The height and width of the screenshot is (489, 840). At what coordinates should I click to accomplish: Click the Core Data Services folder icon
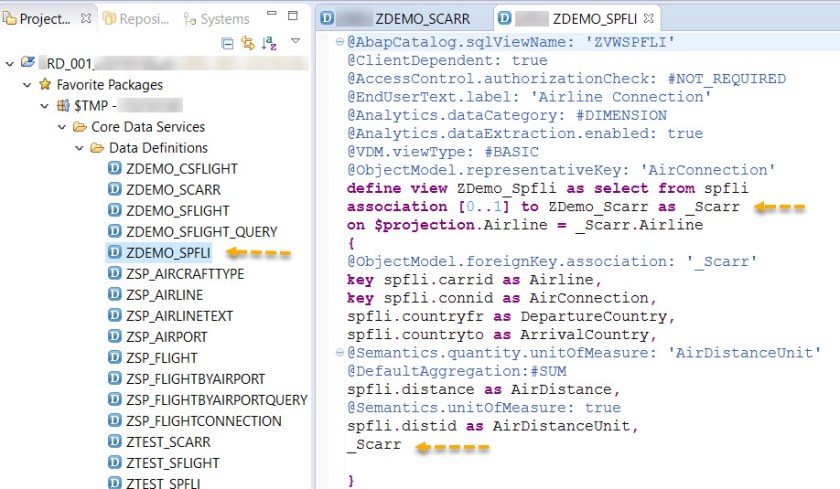(x=80, y=127)
